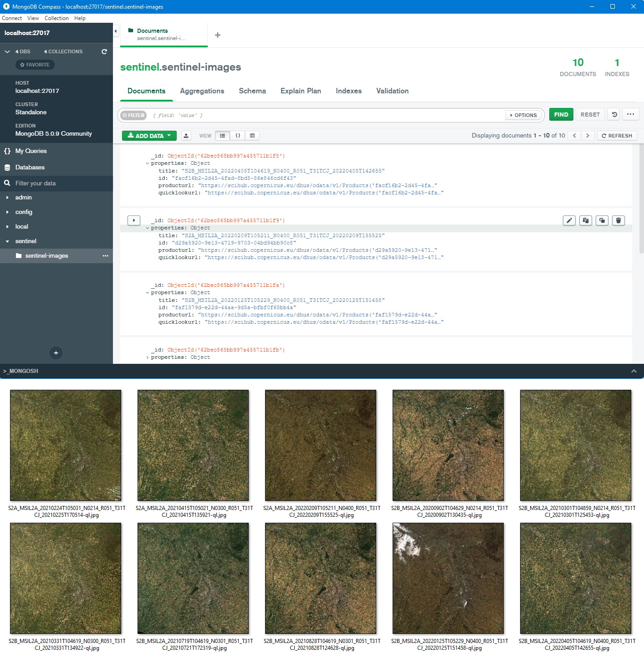Open the Connect menu
The image size is (644, 663).
click(x=12, y=18)
